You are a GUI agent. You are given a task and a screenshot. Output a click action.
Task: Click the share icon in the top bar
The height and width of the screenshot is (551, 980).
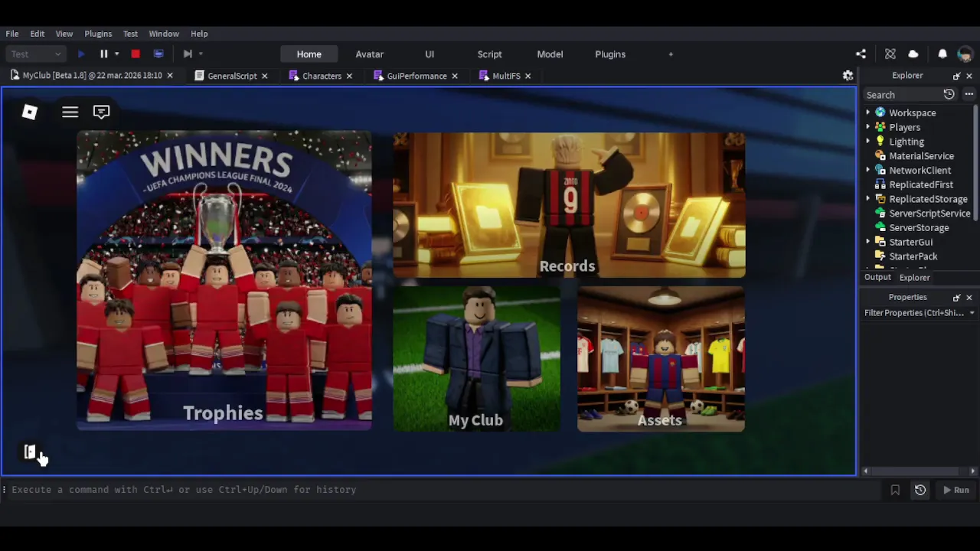[x=861, y=54]
